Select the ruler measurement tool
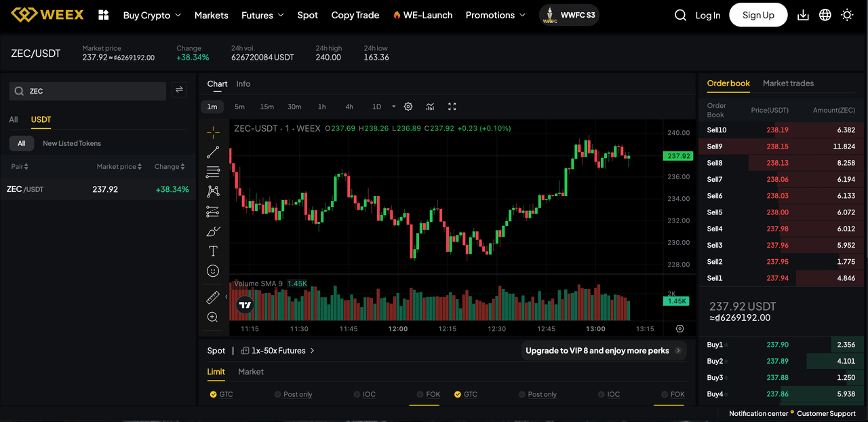 click(x=212, y=297)
